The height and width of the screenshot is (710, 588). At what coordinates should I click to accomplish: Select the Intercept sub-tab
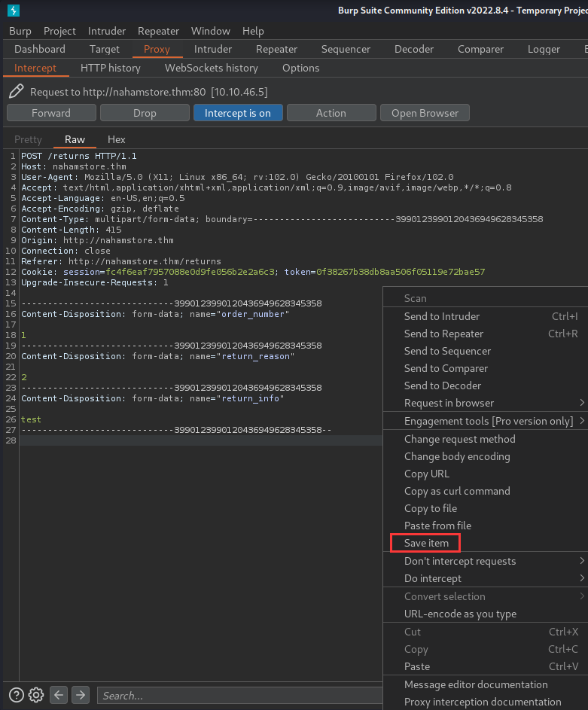coord(35,68)
